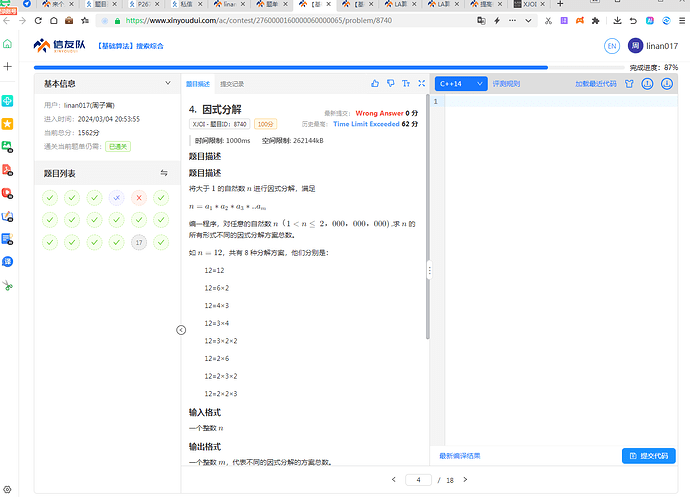The height and width of the screenshot is (497, 690).
Task: Open a new browser tab with the plus
Action: [560, 4]
